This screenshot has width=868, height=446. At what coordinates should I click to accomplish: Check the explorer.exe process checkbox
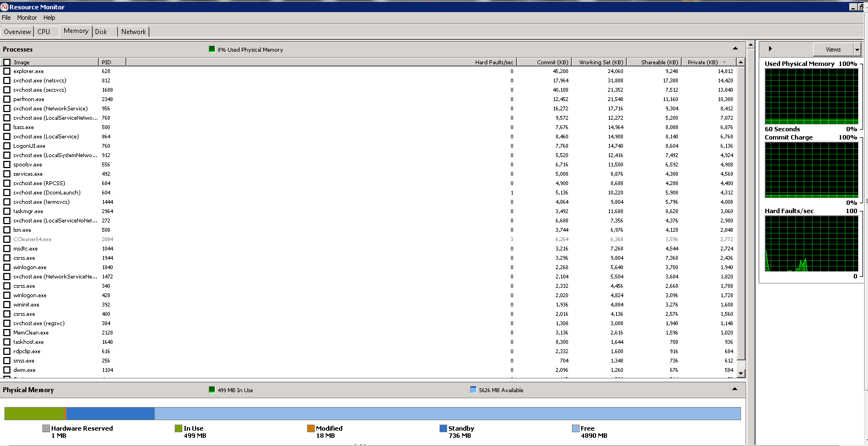click(7, 71)
